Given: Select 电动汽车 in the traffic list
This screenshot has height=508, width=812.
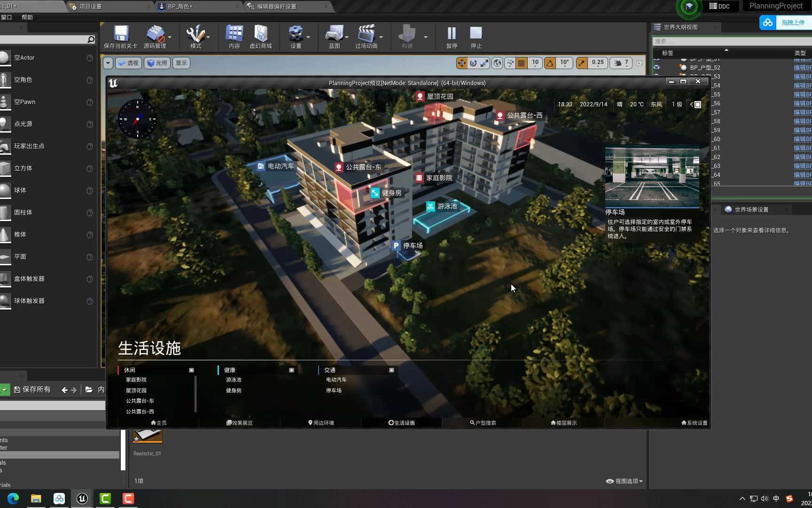Looking at the screenshot, I should 336,380.
